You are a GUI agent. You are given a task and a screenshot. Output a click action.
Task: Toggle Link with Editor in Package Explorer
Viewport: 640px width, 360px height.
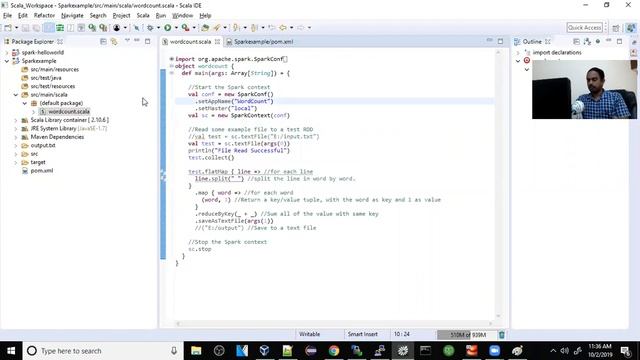[114, 42]
